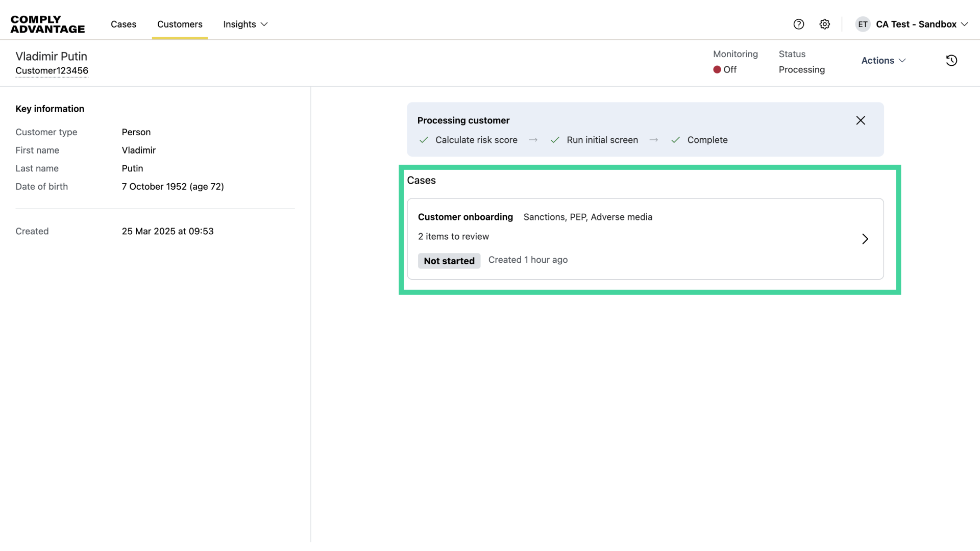980x551 pixels.
Task: Click the ET user avatar
Action: 863,24
